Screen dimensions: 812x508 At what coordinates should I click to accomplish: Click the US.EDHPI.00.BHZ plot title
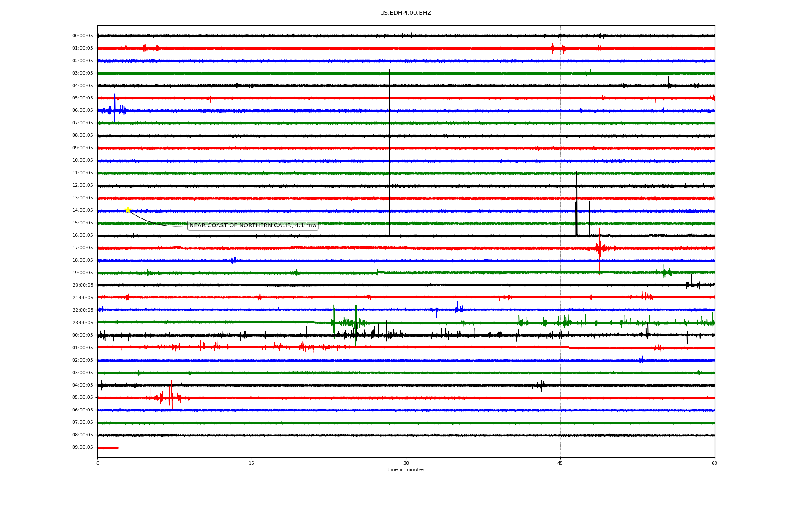406,13
